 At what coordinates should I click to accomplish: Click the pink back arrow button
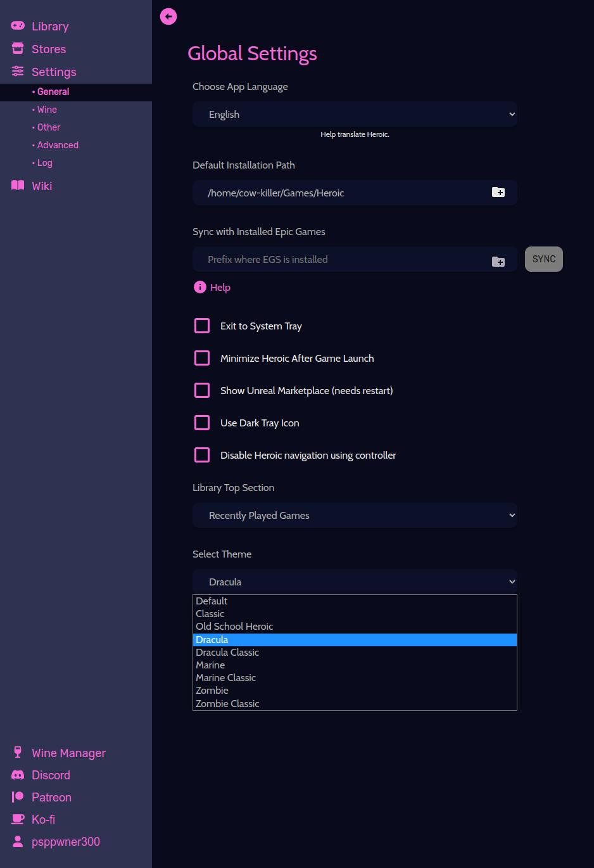pos(168,16)
